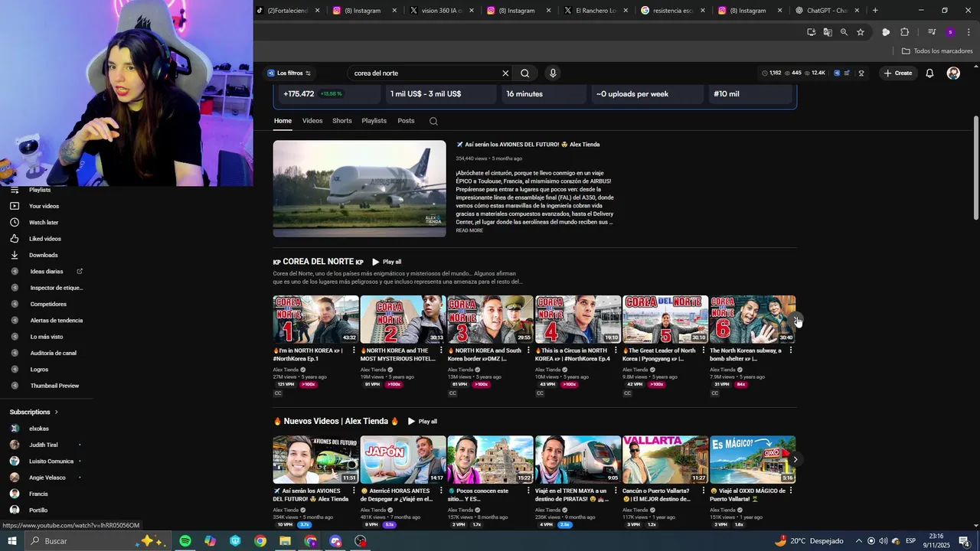Image resolution: width=980 pixels, height=551 pixels.
Task: Open Spotify from taskbar
Action: [185, 541]
